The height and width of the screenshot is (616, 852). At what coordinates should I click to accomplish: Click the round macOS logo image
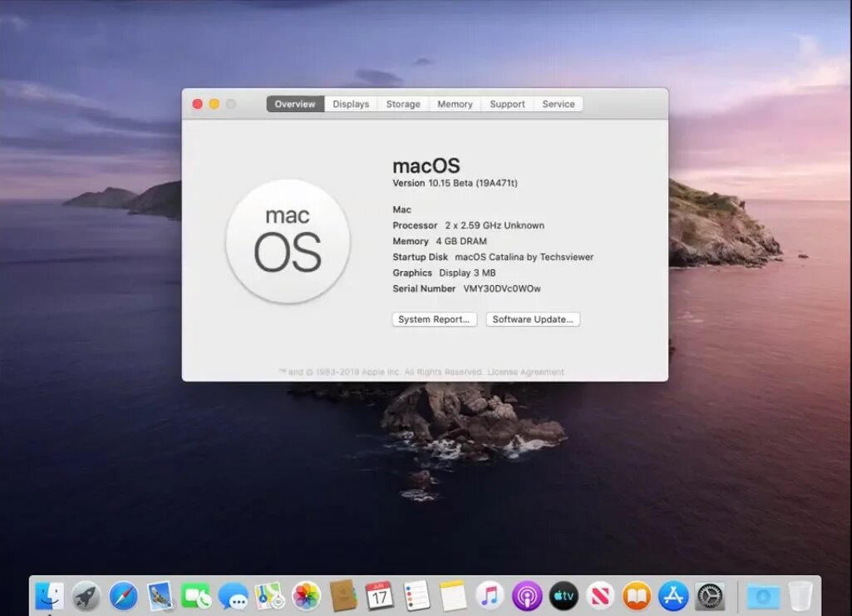(288, 242)
